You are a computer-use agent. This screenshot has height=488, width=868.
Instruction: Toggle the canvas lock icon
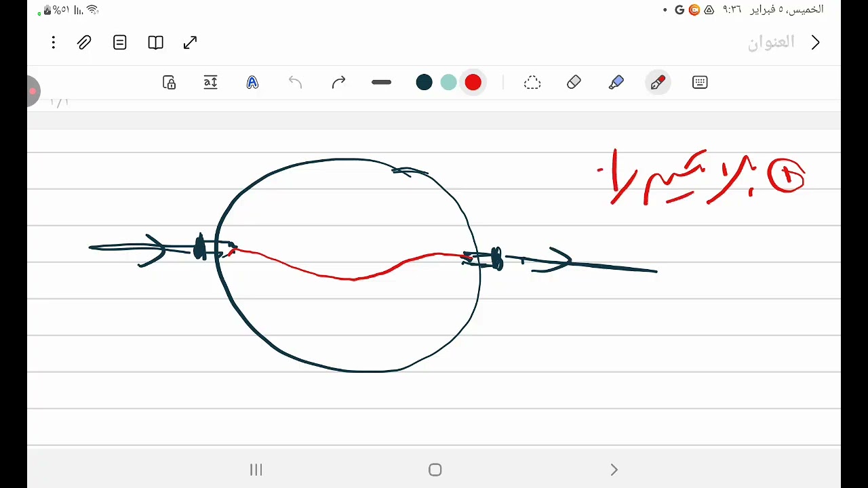pos(170,83)
